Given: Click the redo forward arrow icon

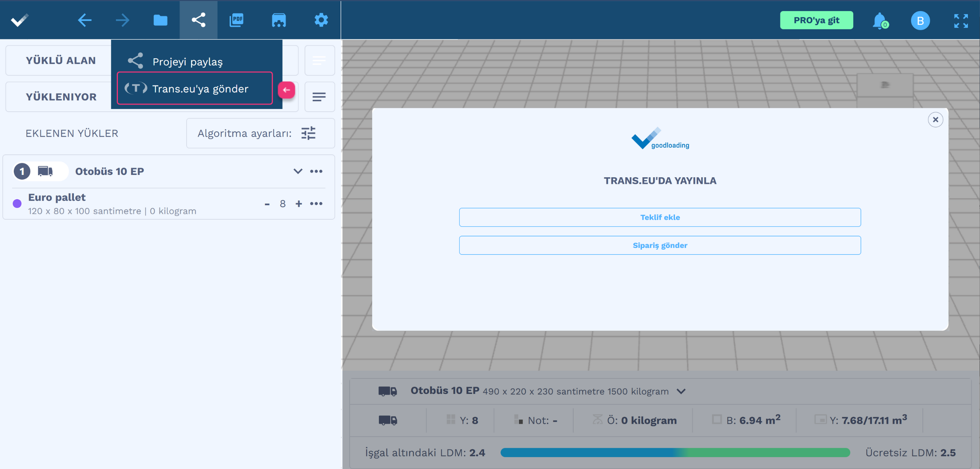Looking at the screenshot, I should (122, 20).
